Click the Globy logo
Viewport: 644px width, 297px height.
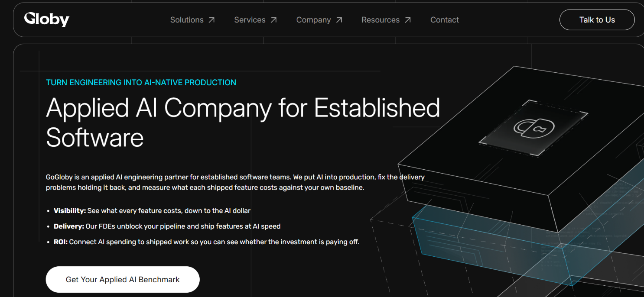pos(47,19)
